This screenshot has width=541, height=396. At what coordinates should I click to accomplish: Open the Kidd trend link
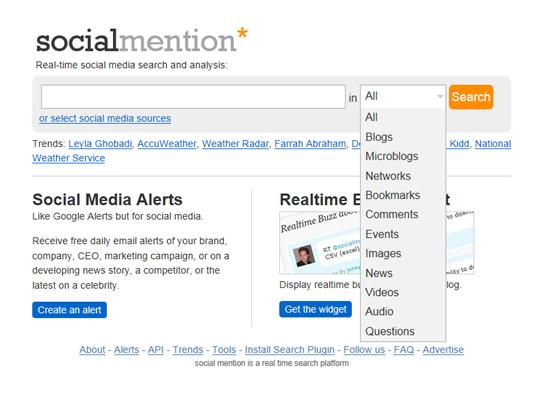[459, 144]
